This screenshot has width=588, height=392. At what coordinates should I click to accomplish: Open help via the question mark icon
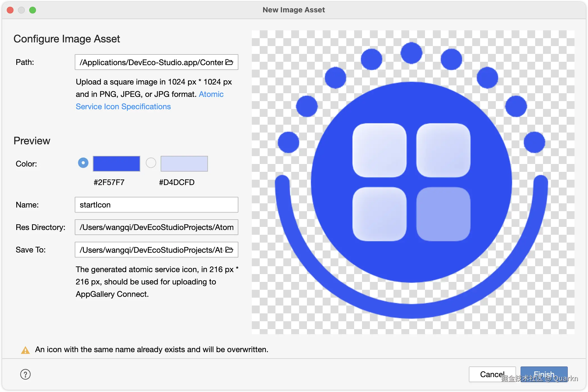click(25, 374)
